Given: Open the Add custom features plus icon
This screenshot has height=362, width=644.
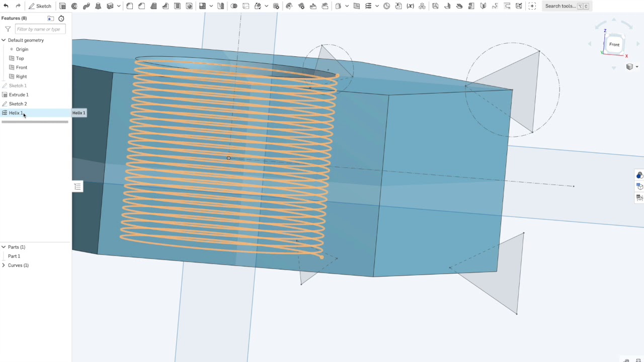Looking at the screenshot, I should [x=532, y=6].
